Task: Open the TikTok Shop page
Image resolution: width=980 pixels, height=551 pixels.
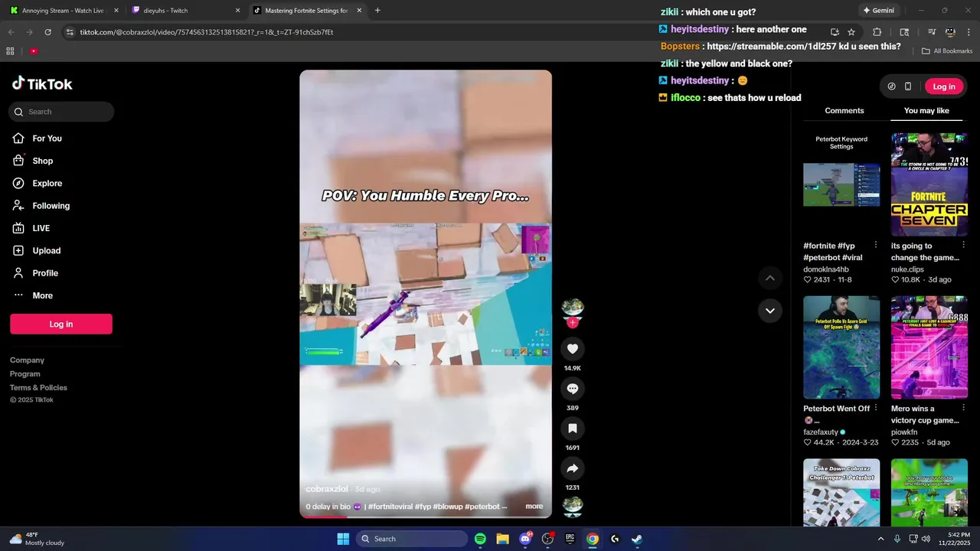Action: click(32, 161)
